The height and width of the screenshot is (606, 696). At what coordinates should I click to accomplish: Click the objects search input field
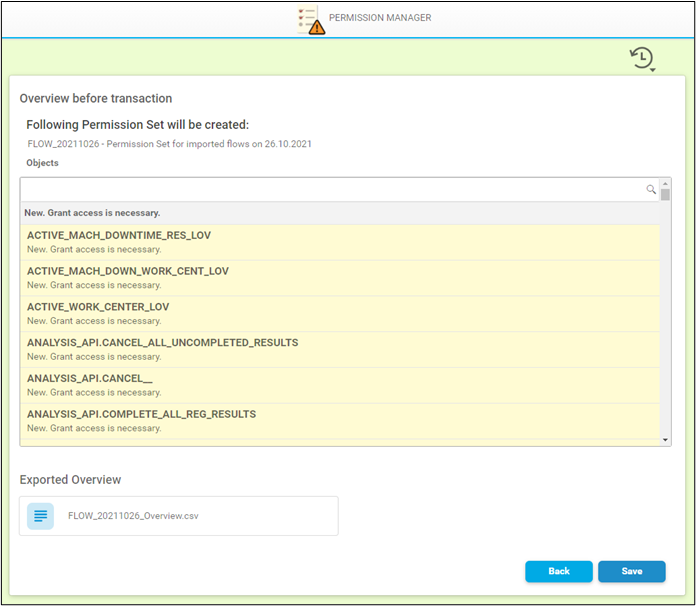(x=332, y=189)
